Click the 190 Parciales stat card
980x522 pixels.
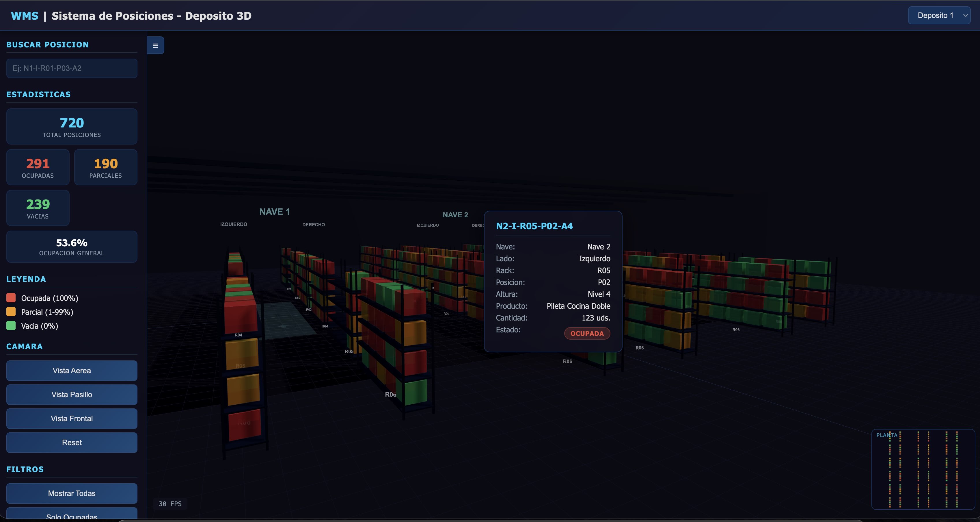click(105, 167)
